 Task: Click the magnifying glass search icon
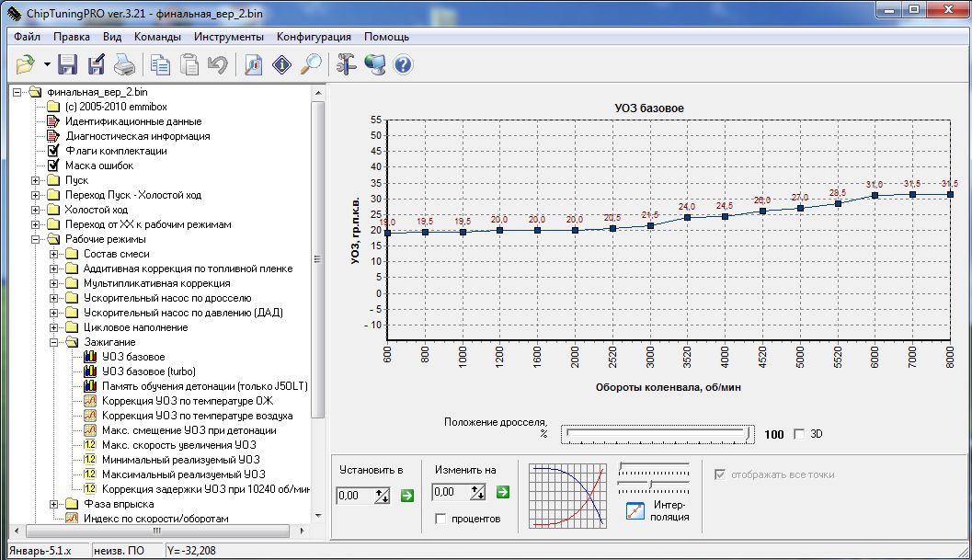(x=312, y=64)
